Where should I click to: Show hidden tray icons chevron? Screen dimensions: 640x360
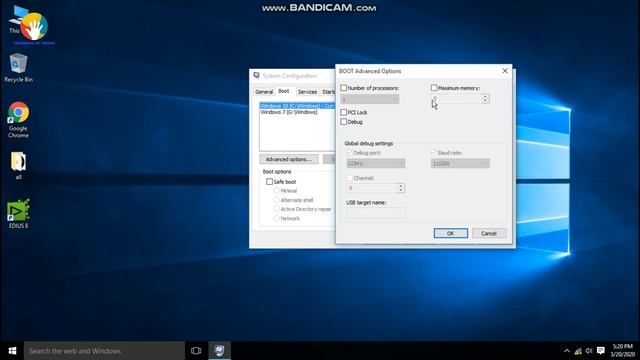567,351
